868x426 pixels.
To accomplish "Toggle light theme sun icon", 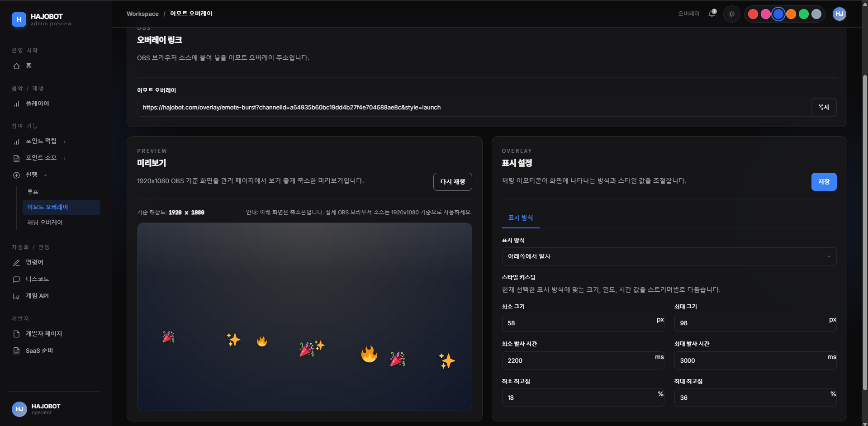I will point(731,14).
